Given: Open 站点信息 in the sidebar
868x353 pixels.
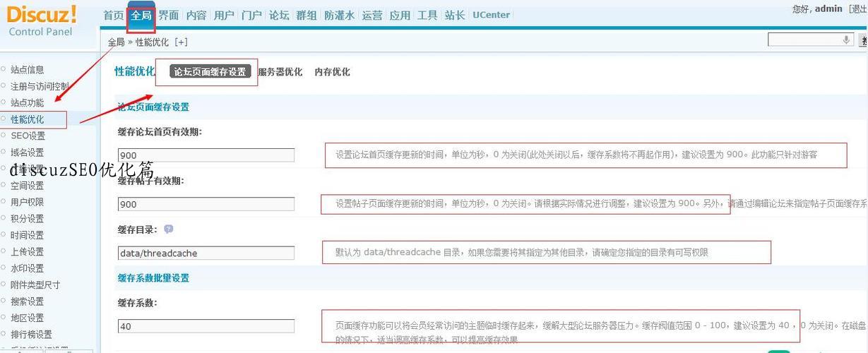Looking at the screenshot, I should pos(28,69).
